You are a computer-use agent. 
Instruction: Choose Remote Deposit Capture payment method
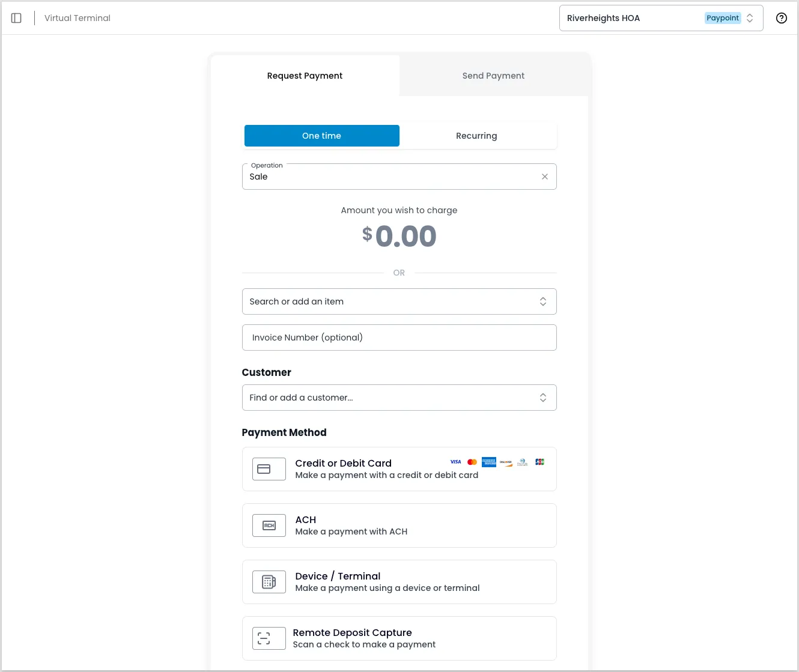click(399, 638)
